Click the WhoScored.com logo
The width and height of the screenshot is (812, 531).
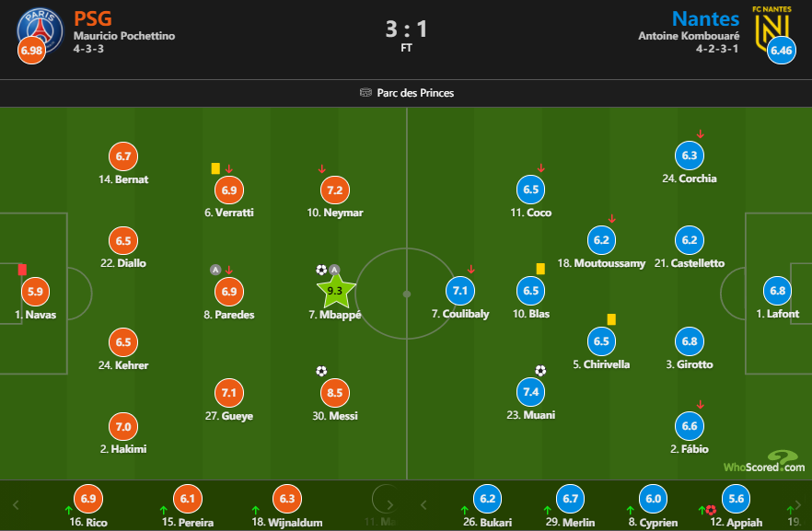tap(764, 461)
